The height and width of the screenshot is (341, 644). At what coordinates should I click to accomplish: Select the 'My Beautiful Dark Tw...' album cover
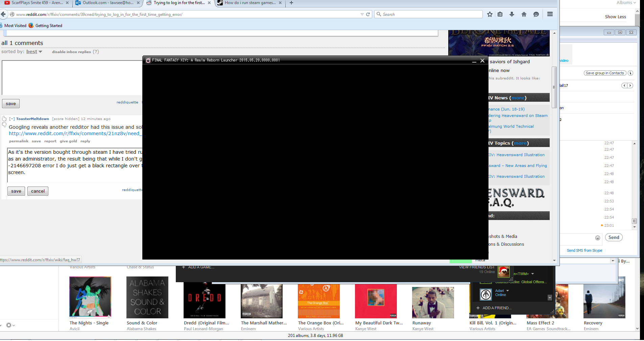(376, 301)
